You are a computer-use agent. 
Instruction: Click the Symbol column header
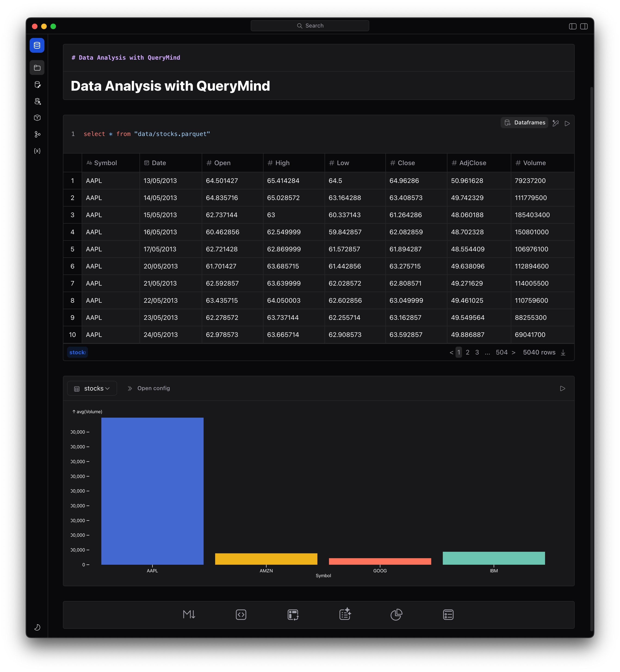click(x=111, y=163)
